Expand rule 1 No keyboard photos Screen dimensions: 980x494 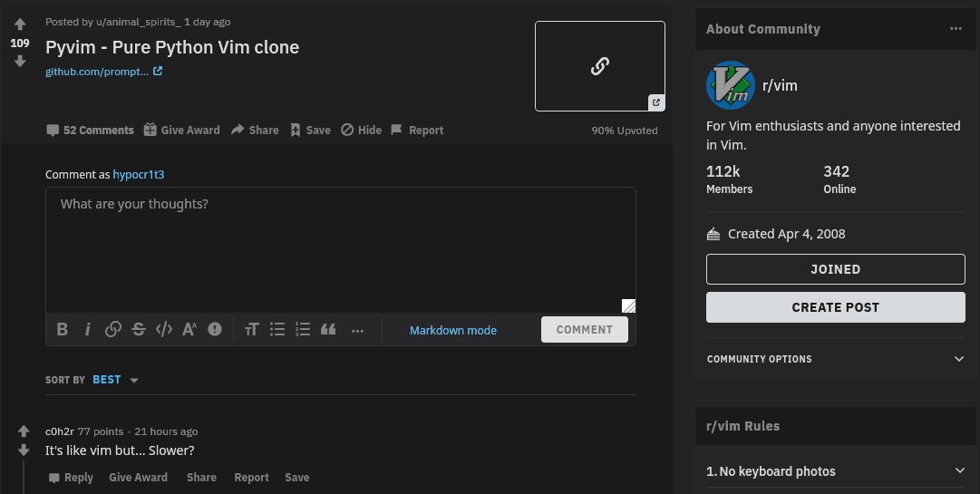[836, 471]
